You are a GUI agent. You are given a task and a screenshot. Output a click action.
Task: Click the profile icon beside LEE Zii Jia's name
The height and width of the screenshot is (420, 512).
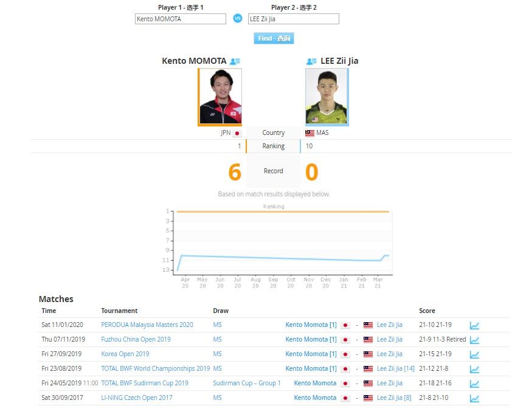(311, 61)
